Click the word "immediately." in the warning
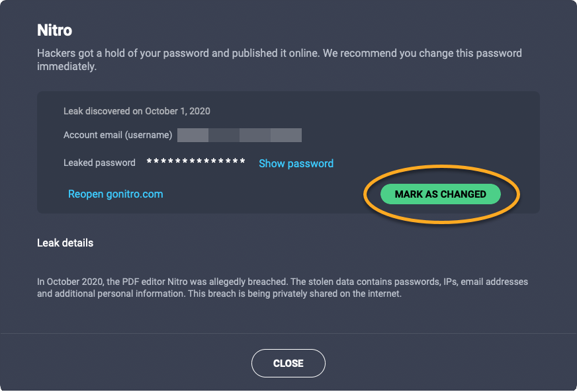 67,67
